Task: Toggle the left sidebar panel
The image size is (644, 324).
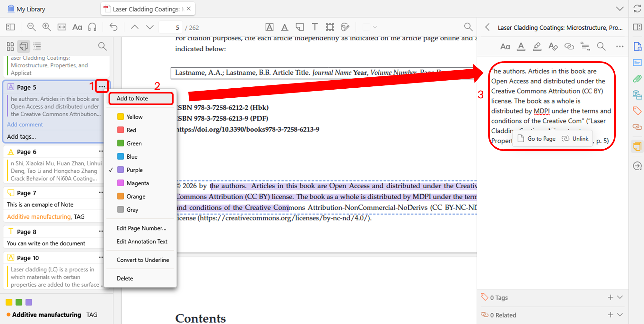Action: pyautogui.click(x=10, y=27)
